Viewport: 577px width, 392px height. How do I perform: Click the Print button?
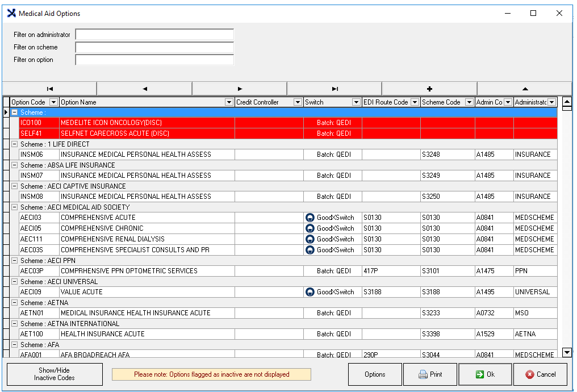point(430,374)
